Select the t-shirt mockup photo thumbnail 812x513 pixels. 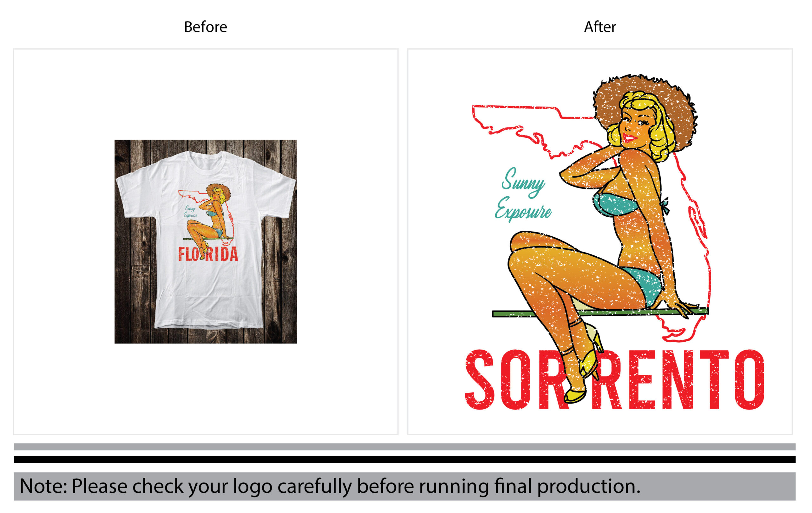click(206, 241)
